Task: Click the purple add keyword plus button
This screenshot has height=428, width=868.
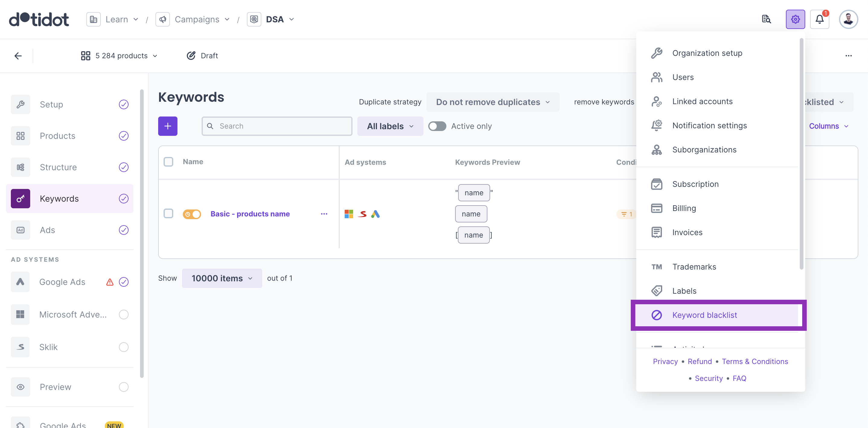Action: click(x=168, y=126)
